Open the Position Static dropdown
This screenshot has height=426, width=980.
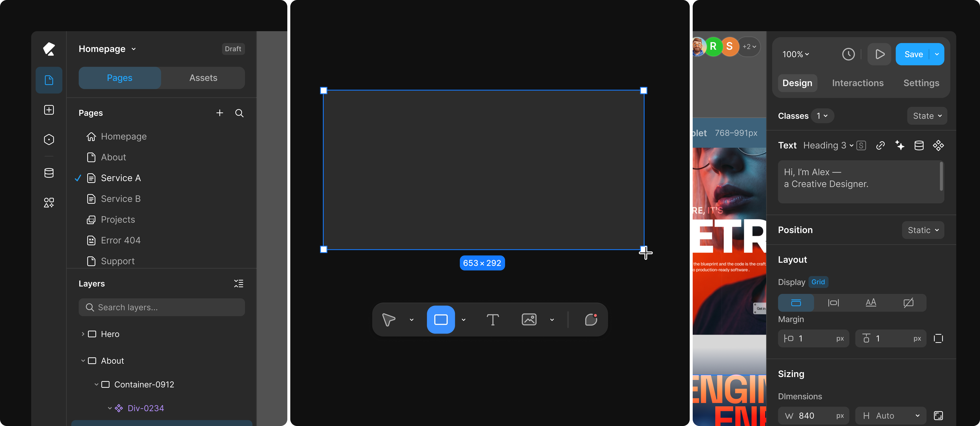click(923, 230)
